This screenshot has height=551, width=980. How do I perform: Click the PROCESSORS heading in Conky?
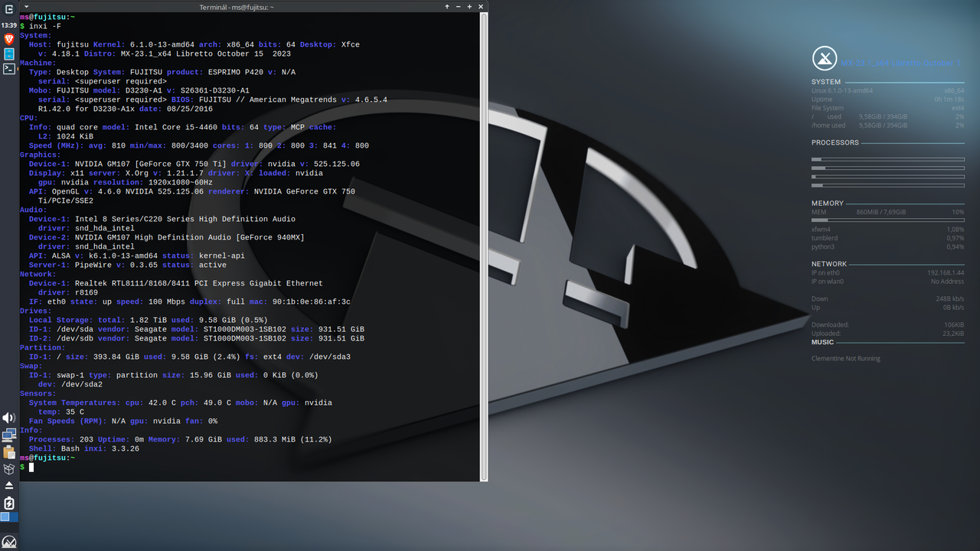(x=835, y=142)
